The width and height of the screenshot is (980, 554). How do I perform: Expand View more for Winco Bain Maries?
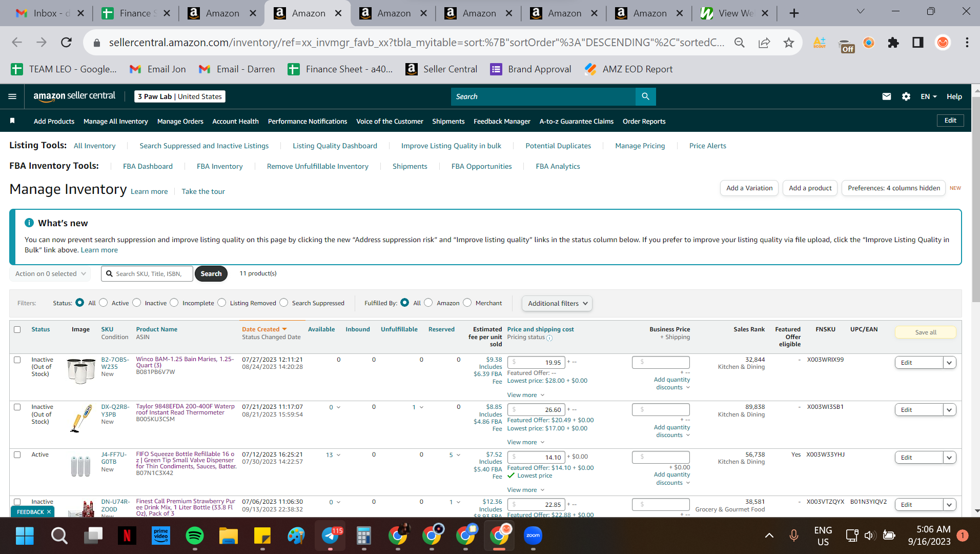click(x=526, y=395)
